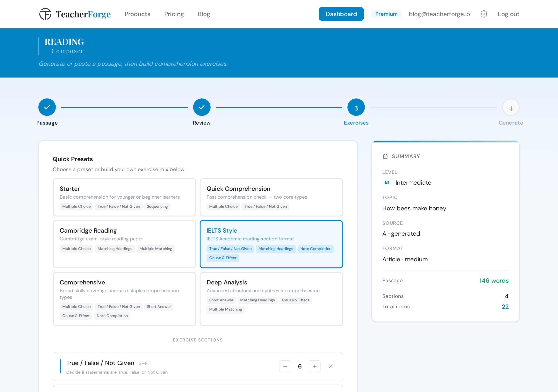Pick the Comprehensive preset
The width and height of the screenshot is (558, 392).
[x=124, y=299]
